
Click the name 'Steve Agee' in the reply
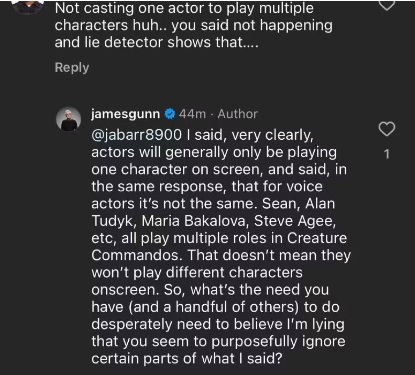coord(295,221)
